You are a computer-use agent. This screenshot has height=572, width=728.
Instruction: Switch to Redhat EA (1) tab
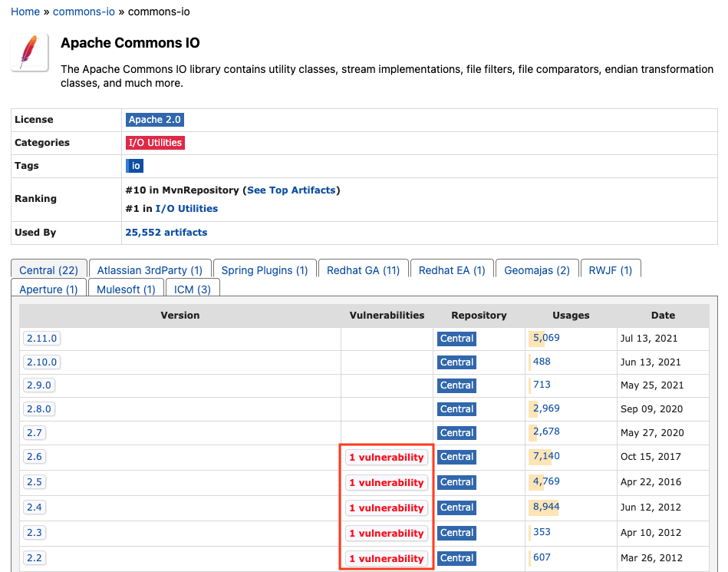452,270
